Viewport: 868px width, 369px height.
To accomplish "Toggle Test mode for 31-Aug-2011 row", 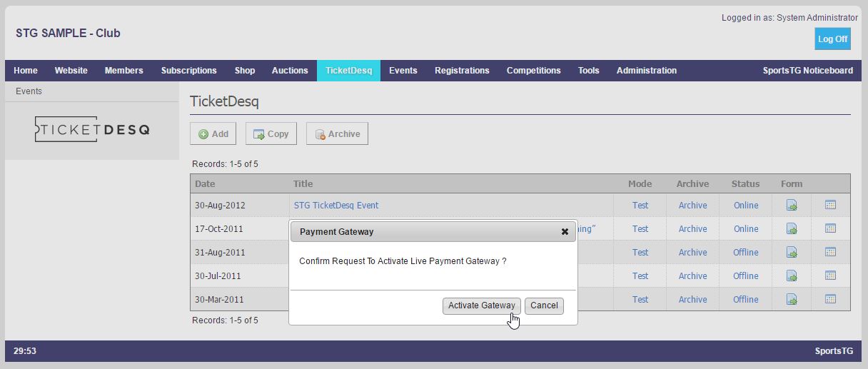I will click(x=640, y=253).
